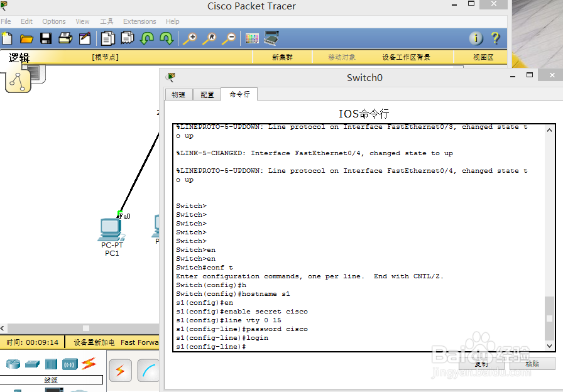The height and width of the screenshot is (392, 563).
Task: Click the Copy toolbar icon
Action: coord(107,38)
